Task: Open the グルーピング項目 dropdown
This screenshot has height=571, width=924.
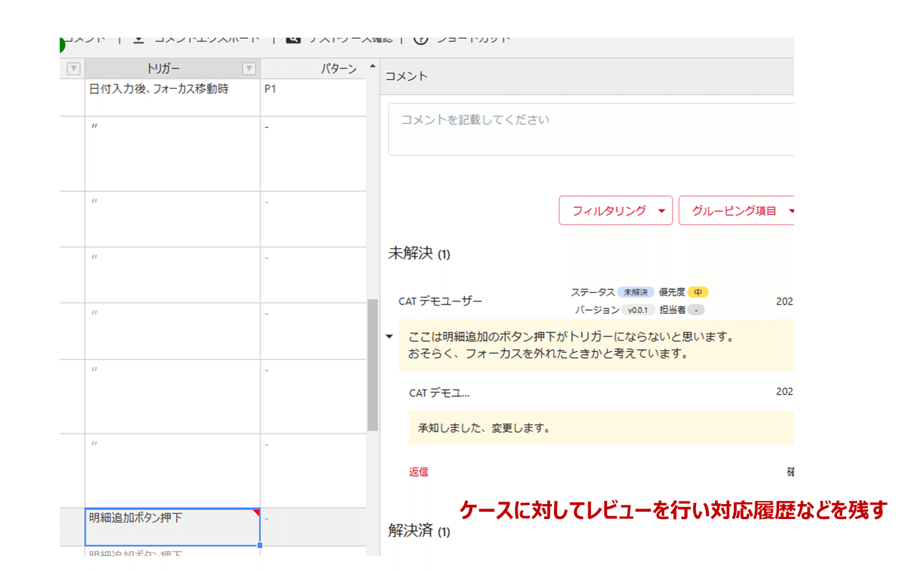Action: [x=737, y=210]
